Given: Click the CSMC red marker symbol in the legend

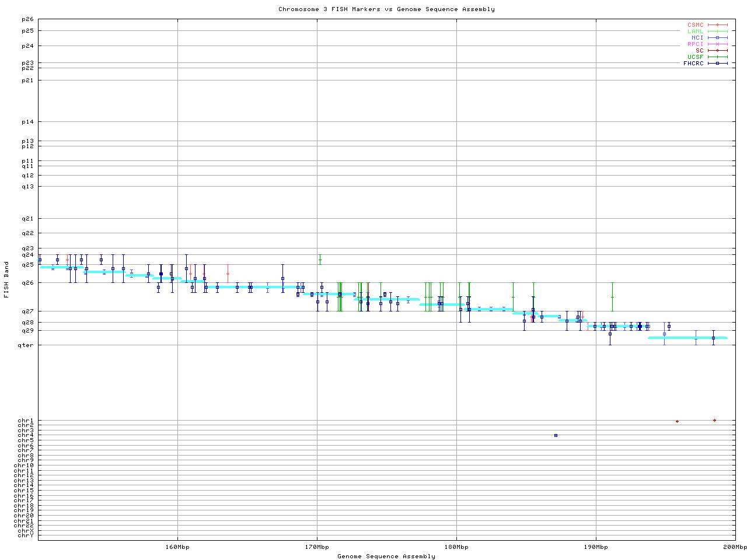Looking at the screenshot, I should tap(717, 25).
